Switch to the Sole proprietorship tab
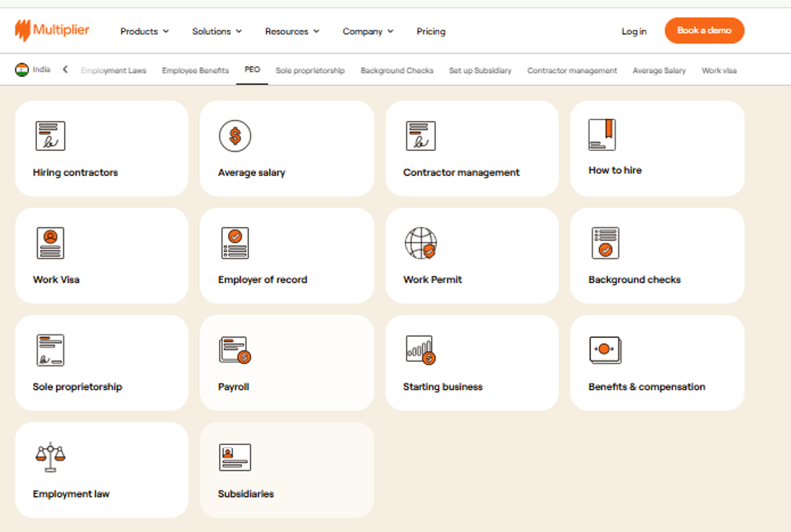Screen dimensions: 791x532 tap(310, 71)
